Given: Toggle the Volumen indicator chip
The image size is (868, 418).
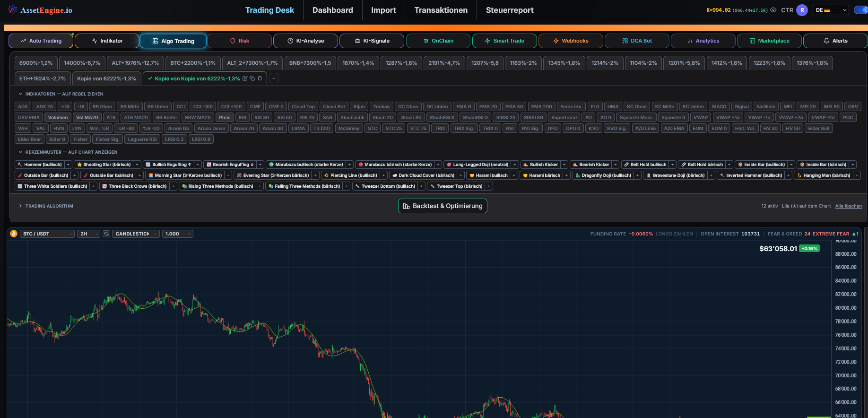Looking at the screenshot, I should click(58, 117).
